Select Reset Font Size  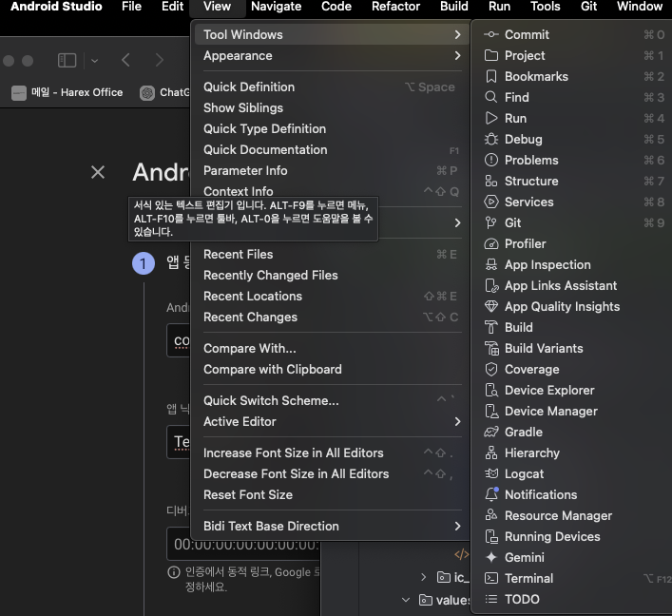tap(331, 495)
